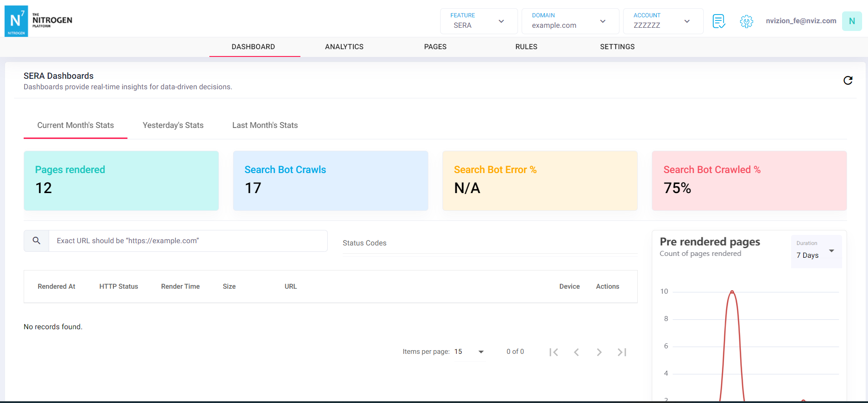Click the URL search magnifier icon
Screen dimensions: 868x403
click(x=36, y=240)
